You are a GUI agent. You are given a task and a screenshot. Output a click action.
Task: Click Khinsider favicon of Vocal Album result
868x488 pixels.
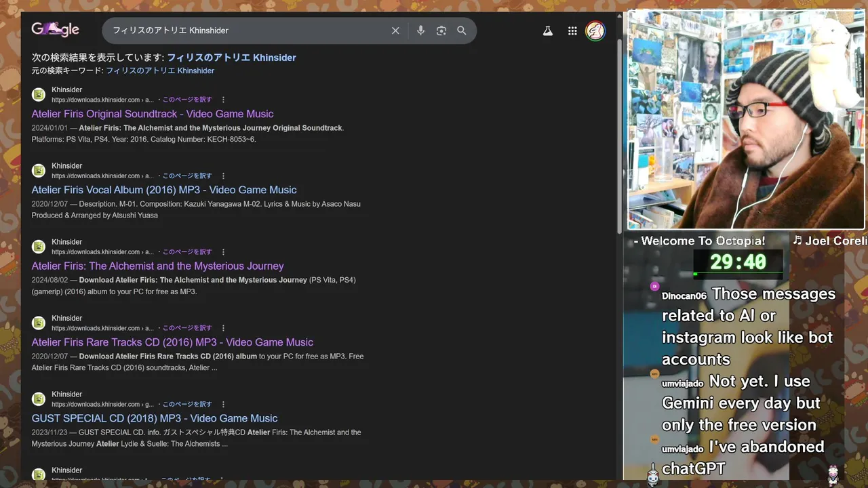point(39,171)
